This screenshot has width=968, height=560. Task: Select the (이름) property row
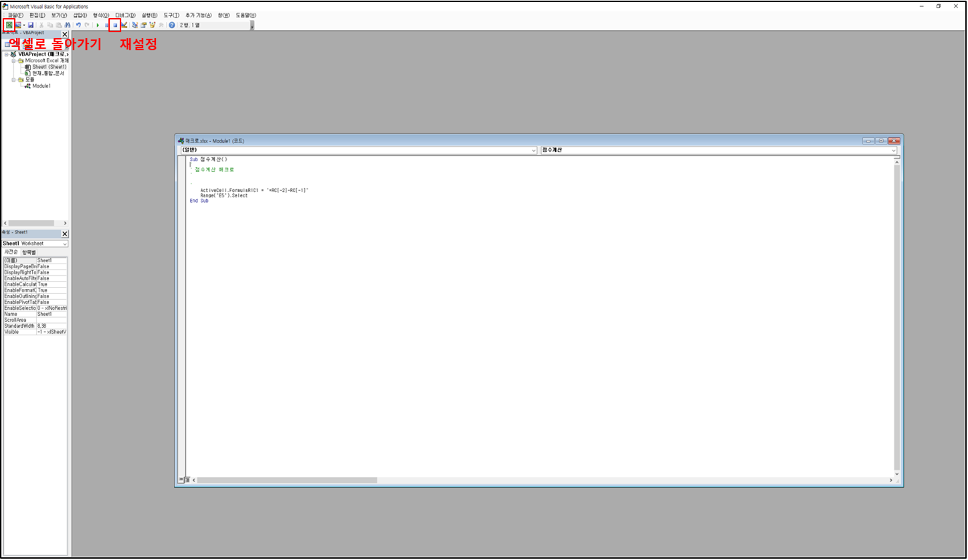35,260
